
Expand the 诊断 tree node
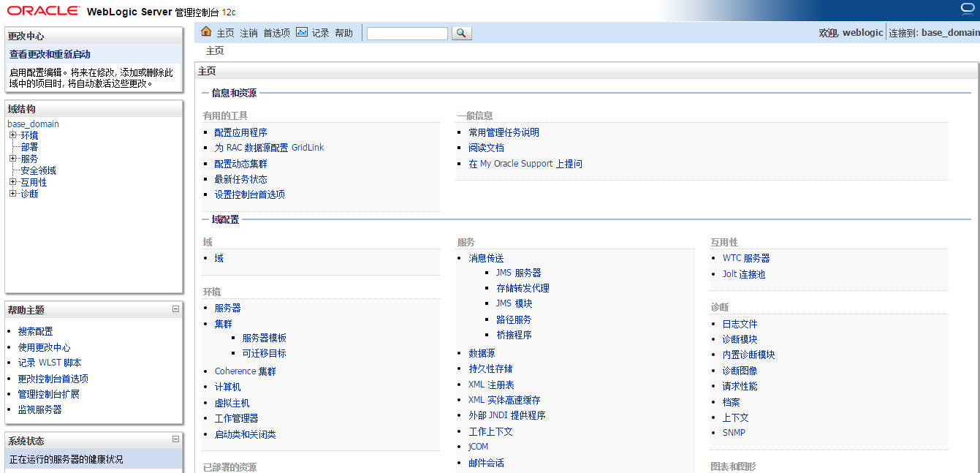tap(13, 194)
